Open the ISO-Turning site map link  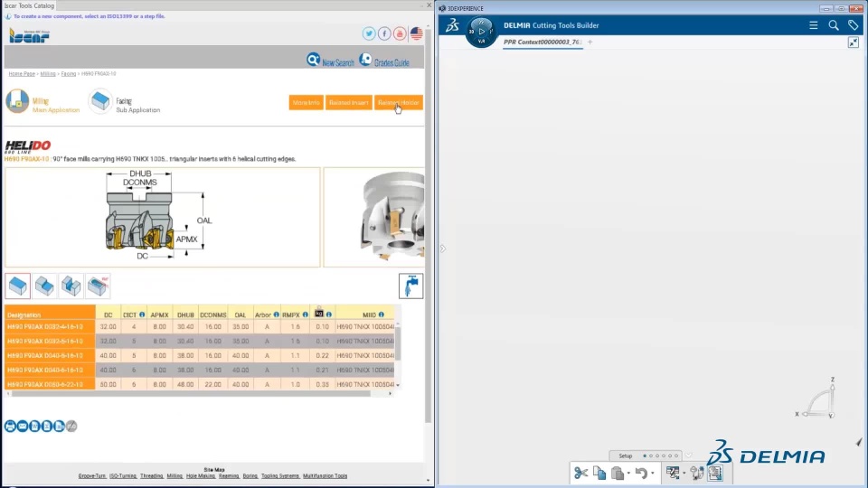coord(123,476)
